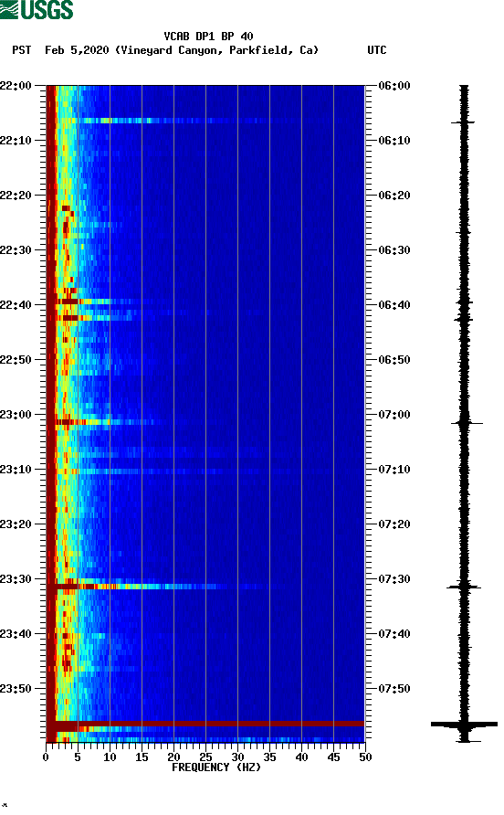This screenshot has width=504, height=815.
Task: Click the full-width dark red band near 23:56
Action: tap(205, 724)
